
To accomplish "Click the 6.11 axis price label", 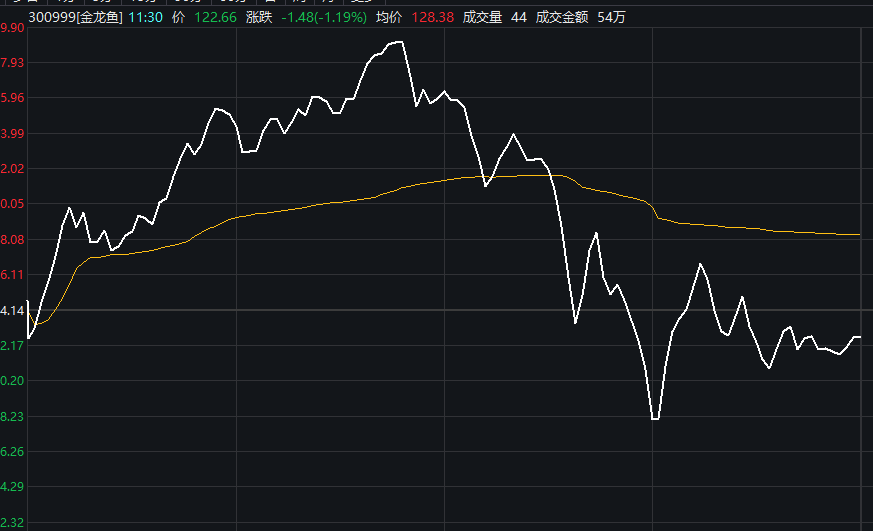I will [12, 274].
